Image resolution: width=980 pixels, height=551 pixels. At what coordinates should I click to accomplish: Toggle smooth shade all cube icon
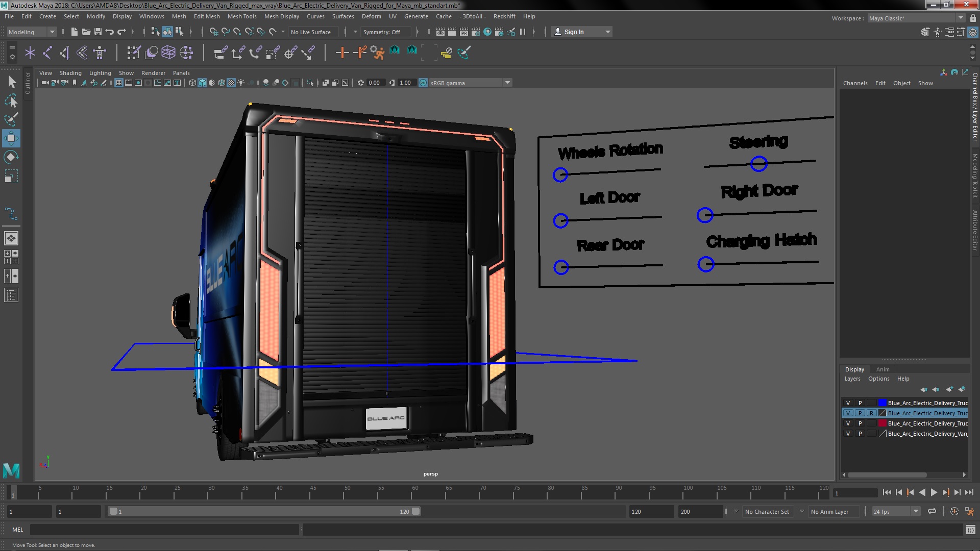pyautogui.click(x=202, y=83)
